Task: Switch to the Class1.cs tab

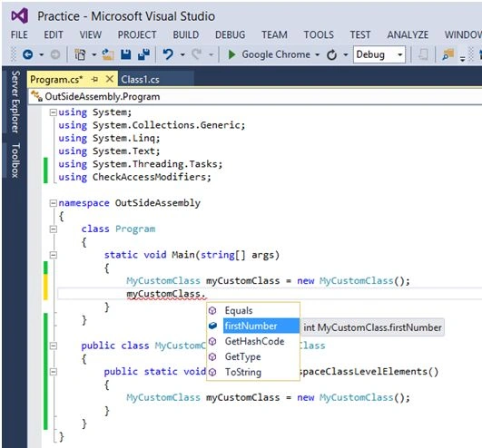Action: [x=140, y=80]
